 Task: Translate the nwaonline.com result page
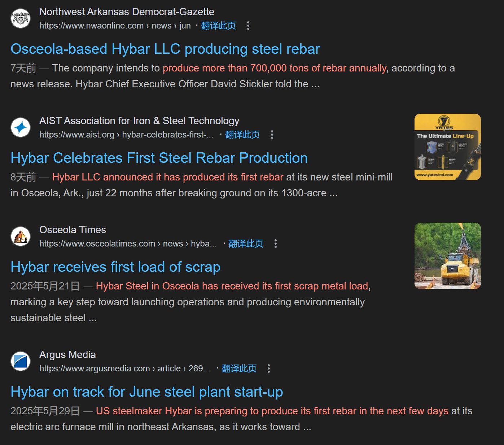(x=218, y=26)
